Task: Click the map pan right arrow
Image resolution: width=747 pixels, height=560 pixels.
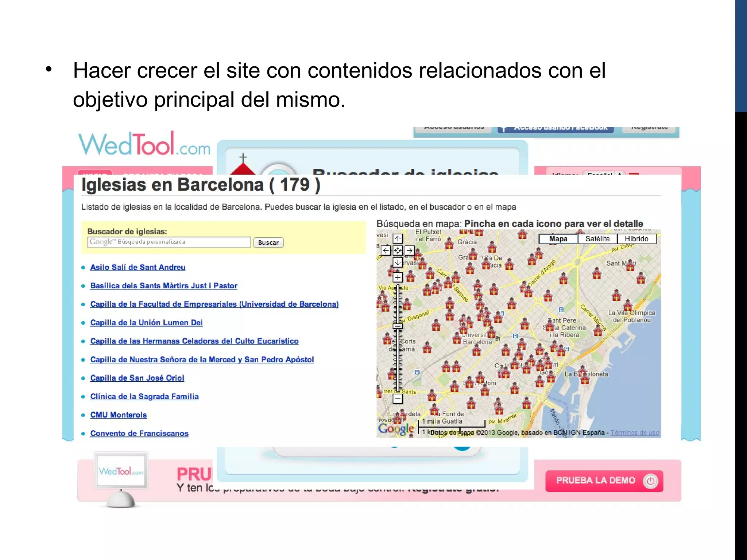Action: 409,250
